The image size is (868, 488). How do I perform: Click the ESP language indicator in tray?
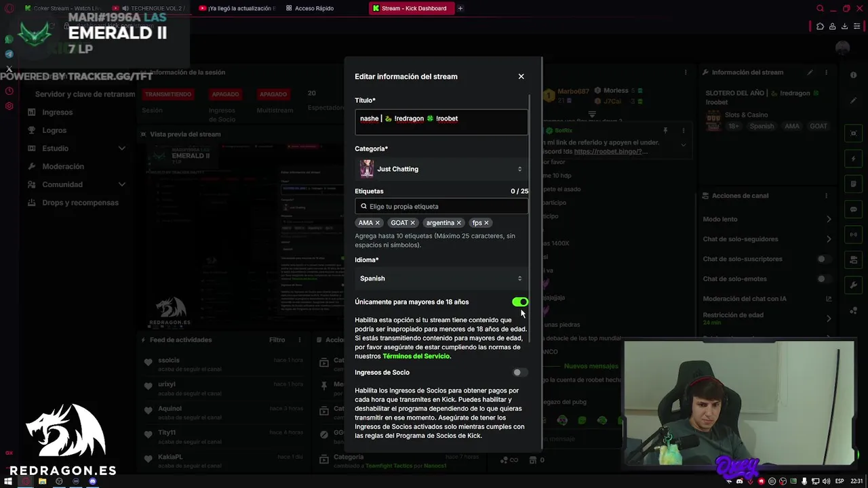840,481
